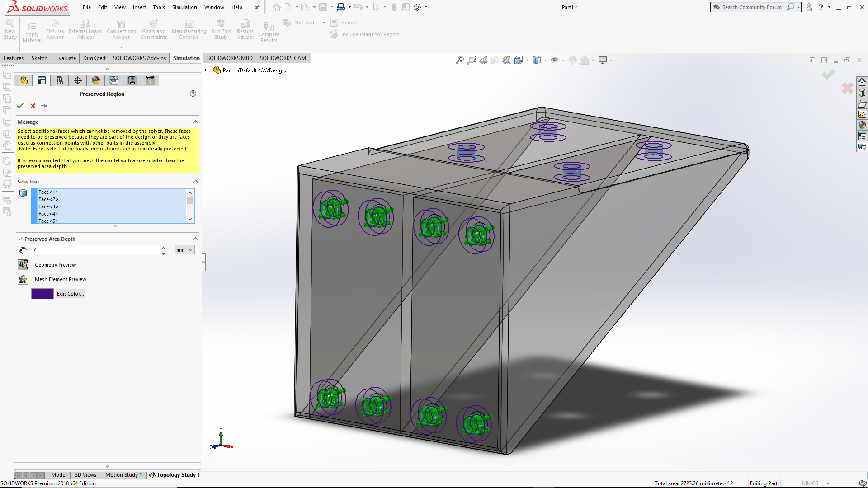Click the View Settings monitor icon

tap(603, 60)
